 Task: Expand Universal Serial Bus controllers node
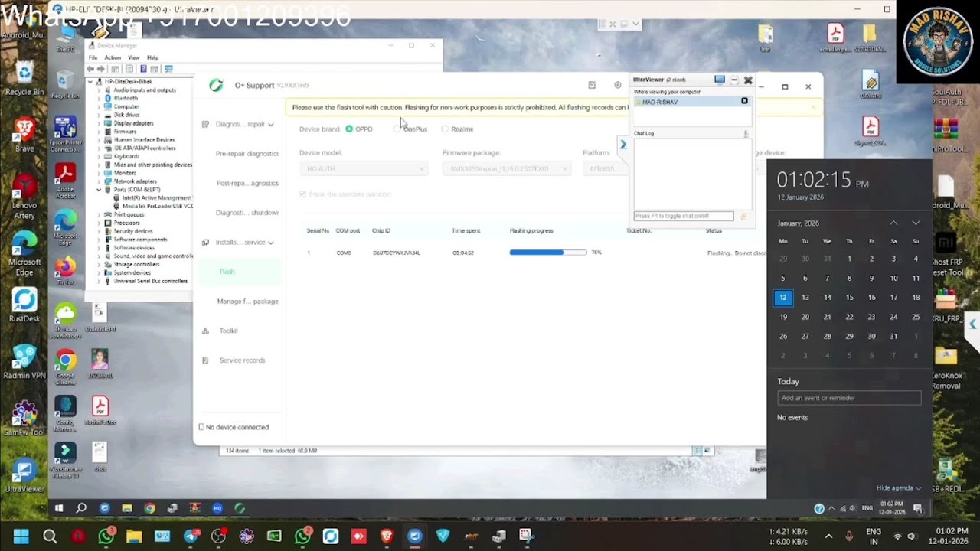[x=99, y=281]
